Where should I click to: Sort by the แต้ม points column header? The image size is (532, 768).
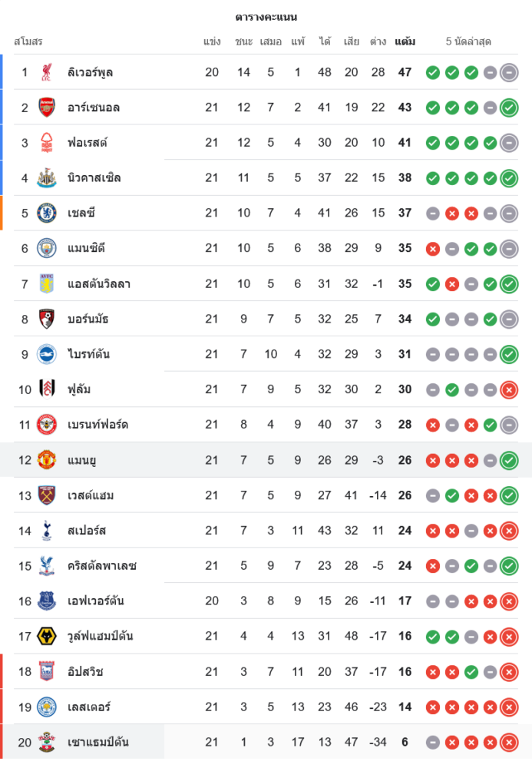point(405,41)
